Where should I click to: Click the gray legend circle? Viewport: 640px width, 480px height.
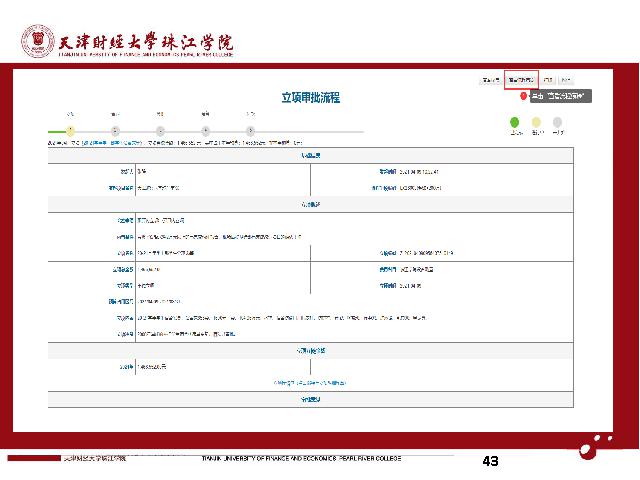[x=557, y=122]
